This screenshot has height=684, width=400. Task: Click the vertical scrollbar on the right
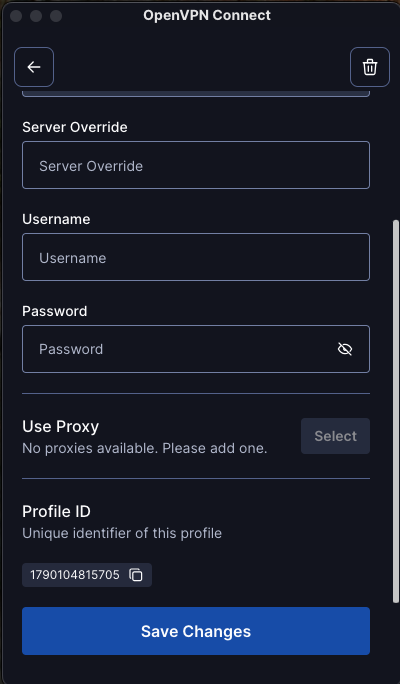[x=396, y=411]
